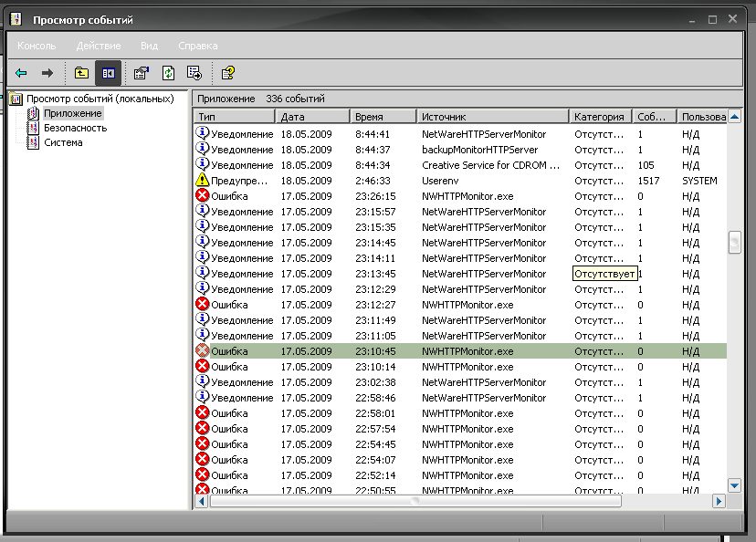756x542 pixels.
Task: Click the error icon at 23:26:15
Action: pyautogui.click(x=202, y=195)
